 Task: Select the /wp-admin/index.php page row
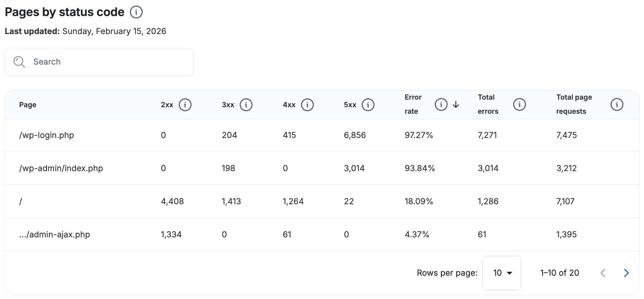[61, 168]
